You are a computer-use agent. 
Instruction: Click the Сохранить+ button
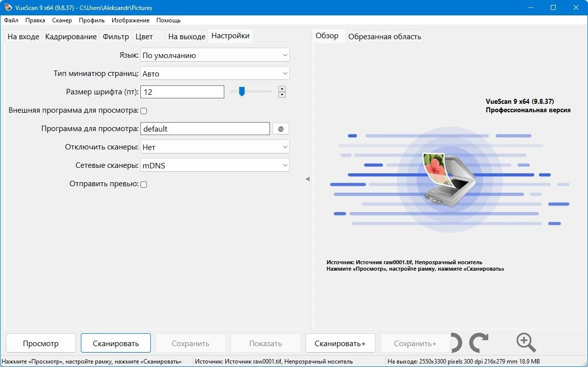pyautogui.click(x=415, y=343)
